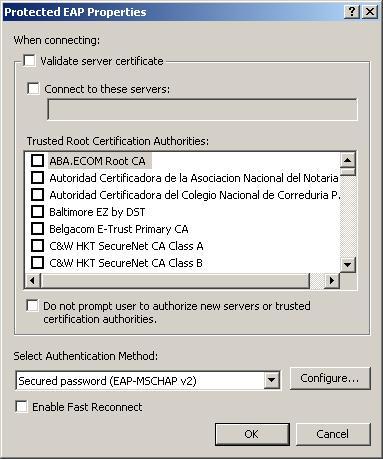Click the list's scroll down arrow
The width and height of the screenshot is (383, 459).
[348, 265]
